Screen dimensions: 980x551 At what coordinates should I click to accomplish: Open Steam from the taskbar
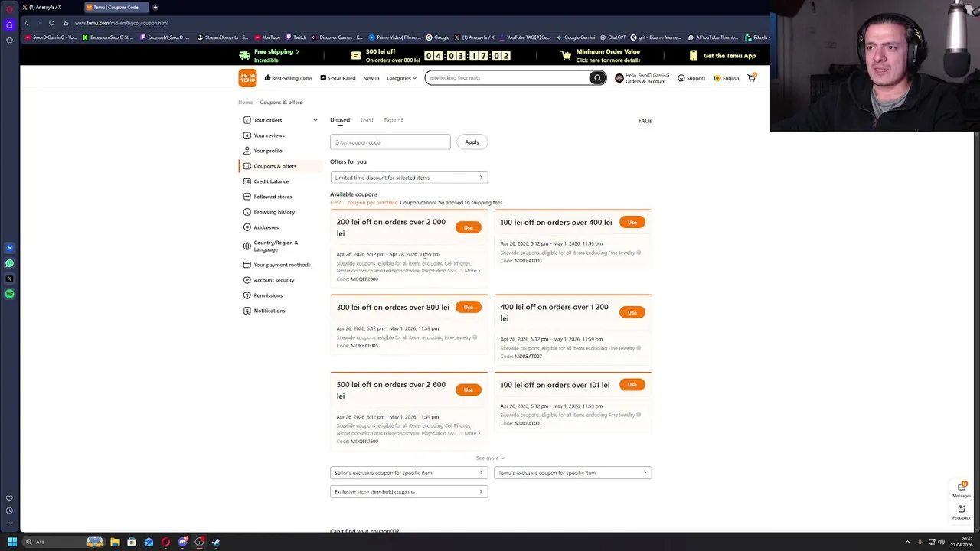pos(216,542)
